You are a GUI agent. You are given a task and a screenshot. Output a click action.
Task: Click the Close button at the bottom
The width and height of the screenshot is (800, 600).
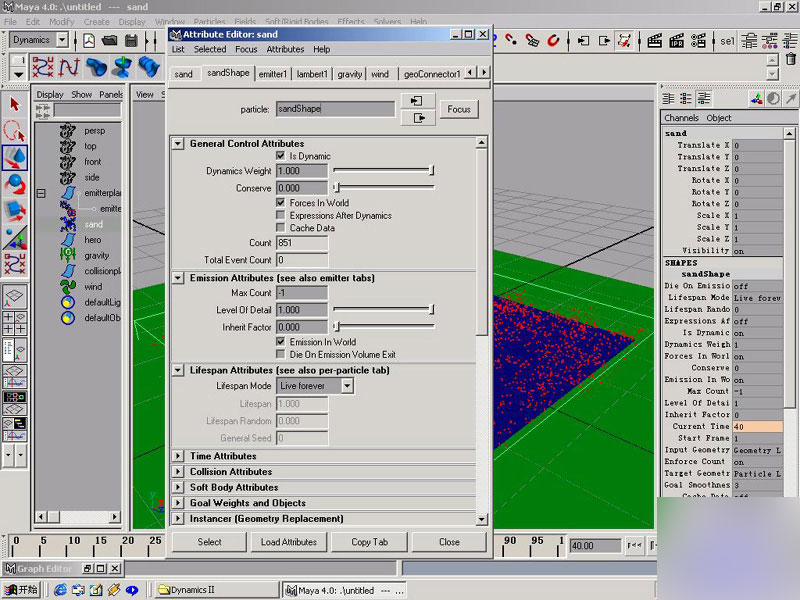449,542
